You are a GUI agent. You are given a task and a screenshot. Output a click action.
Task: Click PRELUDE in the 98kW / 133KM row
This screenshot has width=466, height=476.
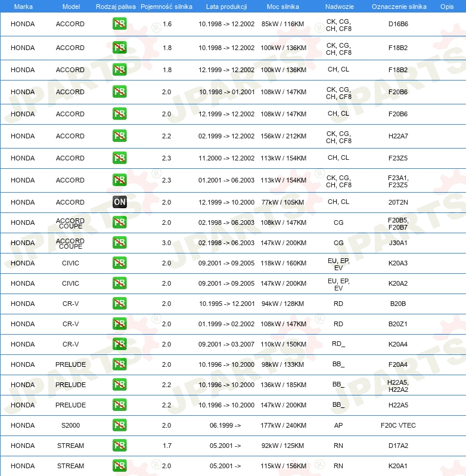[70, 364]
